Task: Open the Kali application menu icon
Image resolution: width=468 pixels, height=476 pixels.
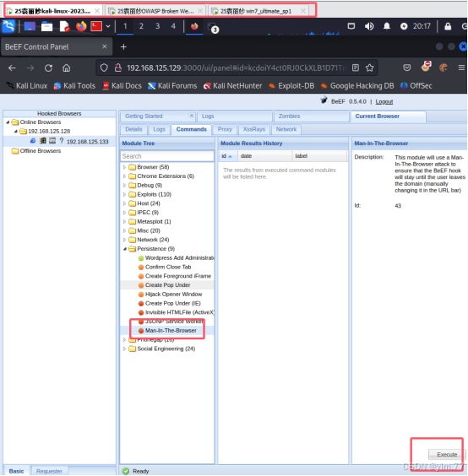Action: coord(8,26)
